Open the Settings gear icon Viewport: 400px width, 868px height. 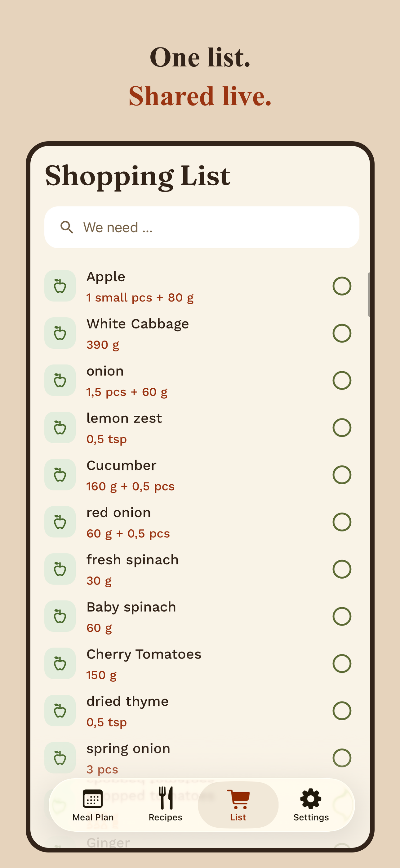pos(311,798)
